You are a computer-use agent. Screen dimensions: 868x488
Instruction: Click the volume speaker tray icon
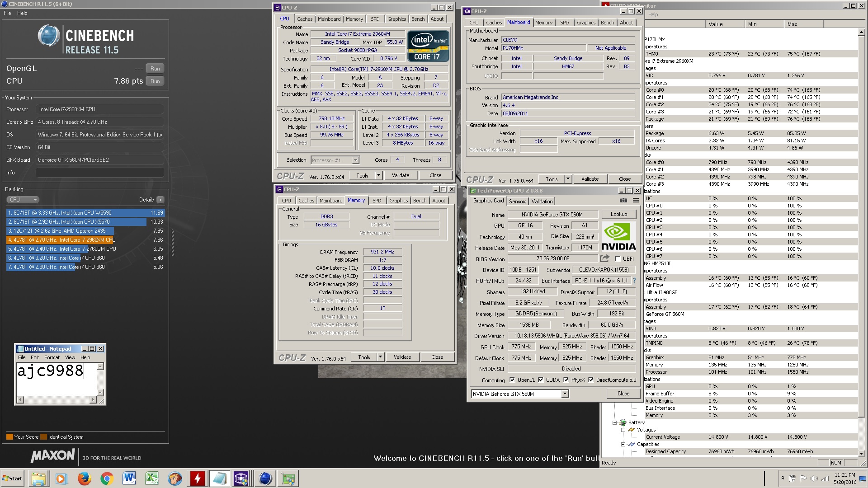(x=814, y=479)
